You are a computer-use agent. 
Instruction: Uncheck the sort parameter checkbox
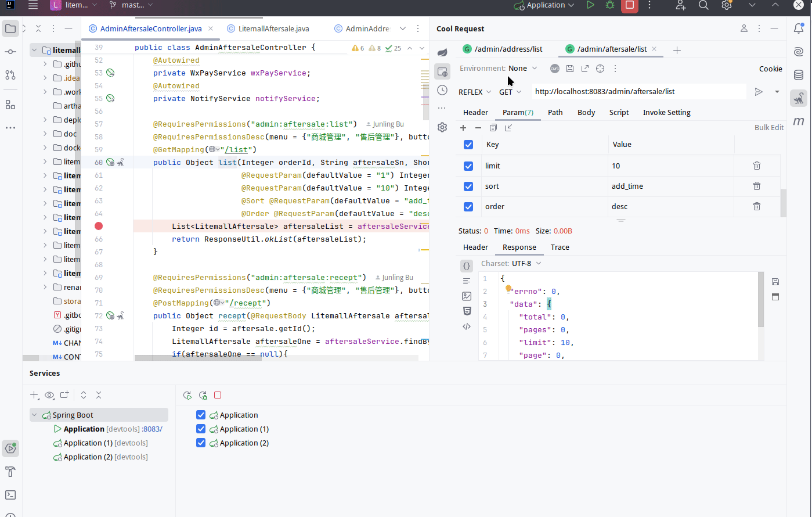pyautogui.click(x=468, y=186)
